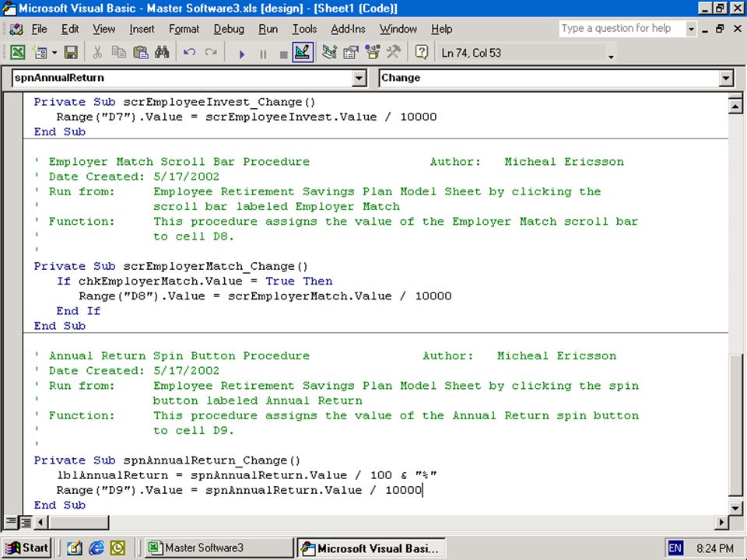Launch Internet Explorer from quick launch
This screenshot has width=747, height=560.
click(x=96, y=548)
